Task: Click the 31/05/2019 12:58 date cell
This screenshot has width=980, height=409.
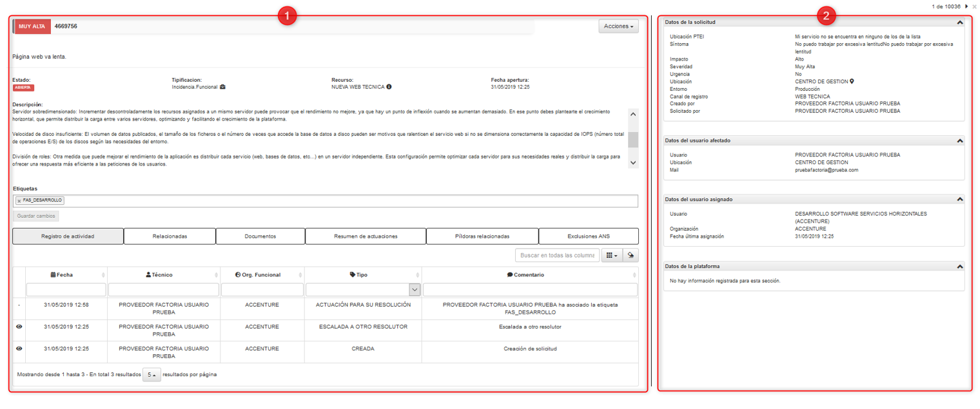Action: (x=66, y=305)
